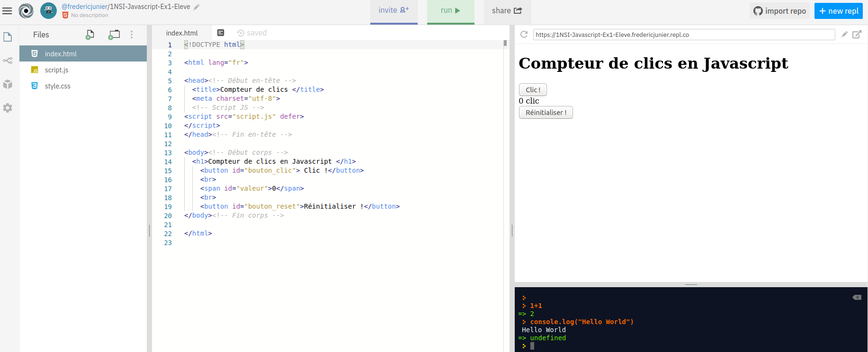Image resolution: width=868 pixels, height=352 pixels.
Task: Click the Hello World console output
Action: point(544,330)
